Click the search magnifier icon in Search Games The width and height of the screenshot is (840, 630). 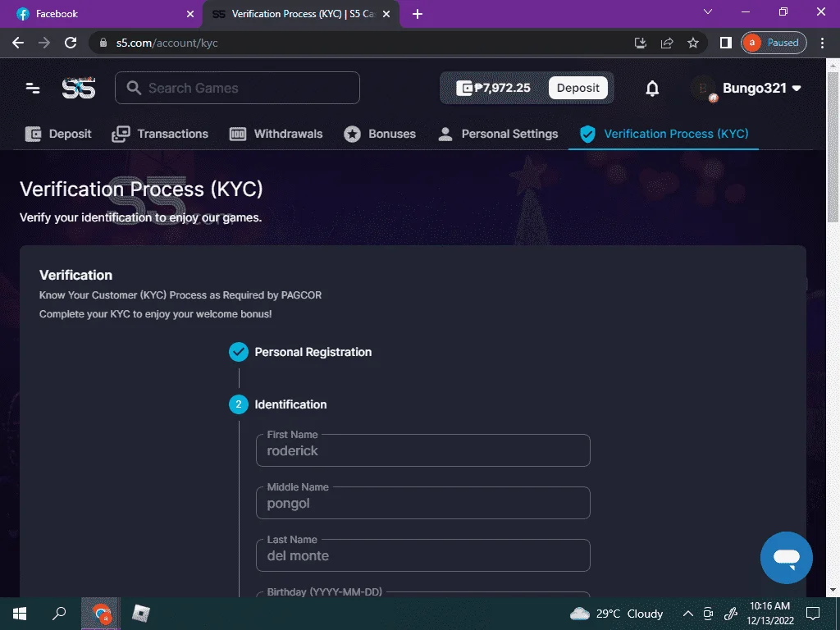(x=134, y=88)
